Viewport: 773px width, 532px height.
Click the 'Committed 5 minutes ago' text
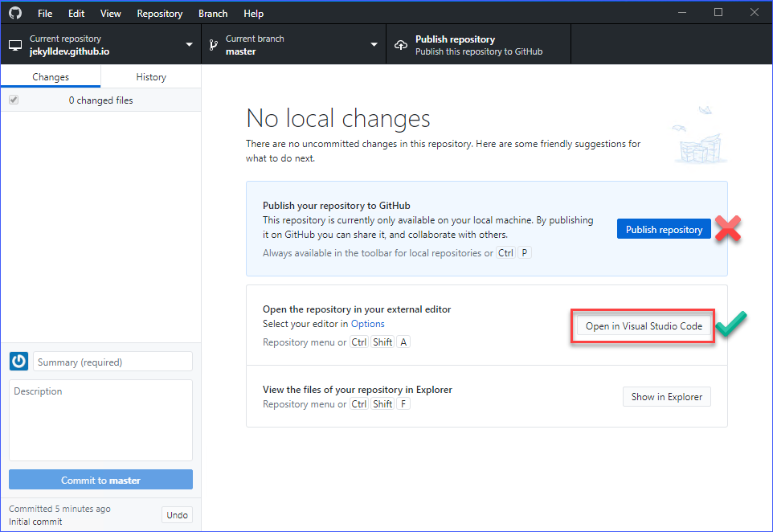59,509
